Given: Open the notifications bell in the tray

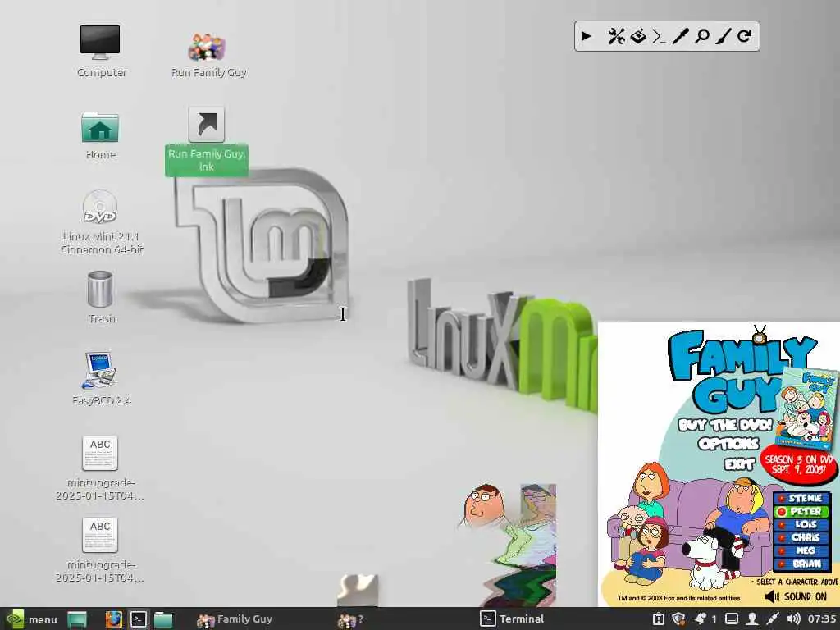Looking at the screenshot, I should coord(701,619).
